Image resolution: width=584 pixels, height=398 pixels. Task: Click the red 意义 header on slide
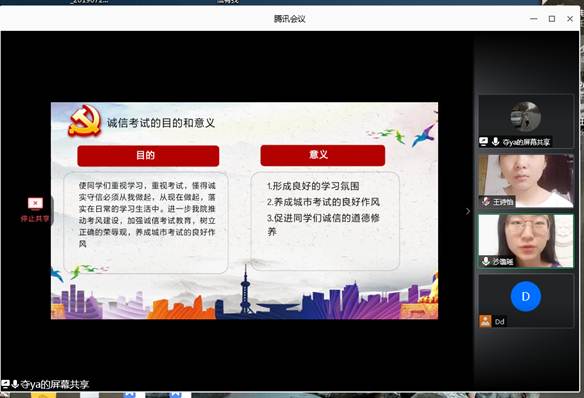323,155
